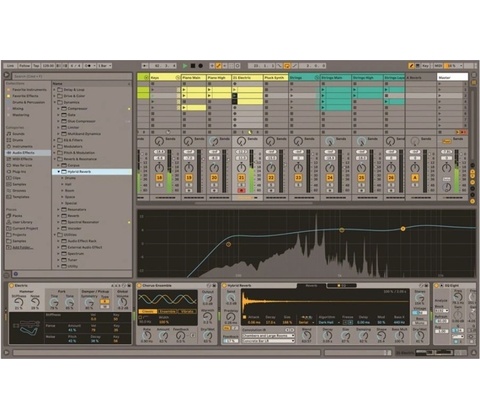
Task: Toggle track activator 18
Action: click(x=159, y=178)
